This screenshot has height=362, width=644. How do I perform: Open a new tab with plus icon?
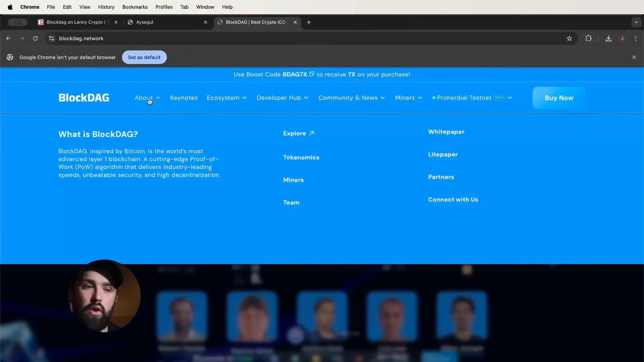point(309,22)
